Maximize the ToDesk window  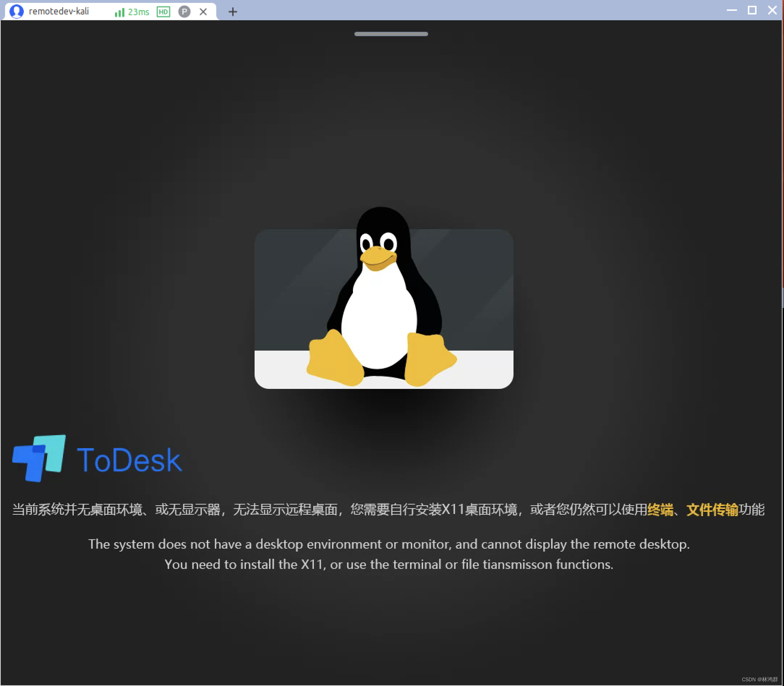point(753,10)
